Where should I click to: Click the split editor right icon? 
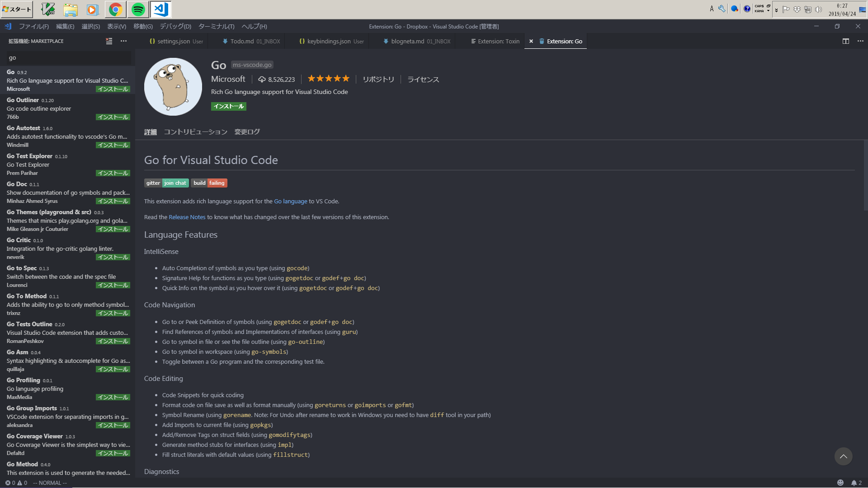point(846,41)
